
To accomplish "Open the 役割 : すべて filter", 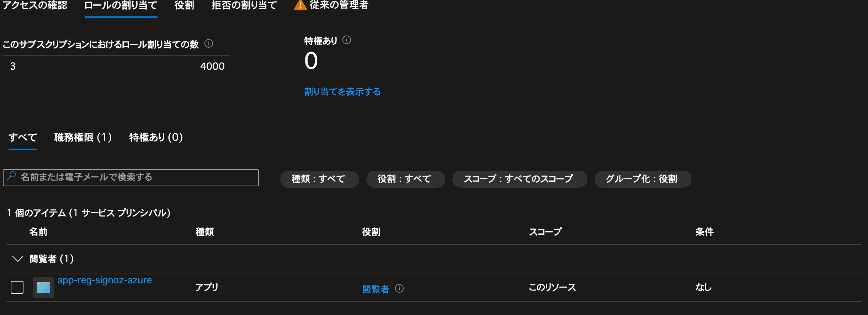I will tap(405, 179).
